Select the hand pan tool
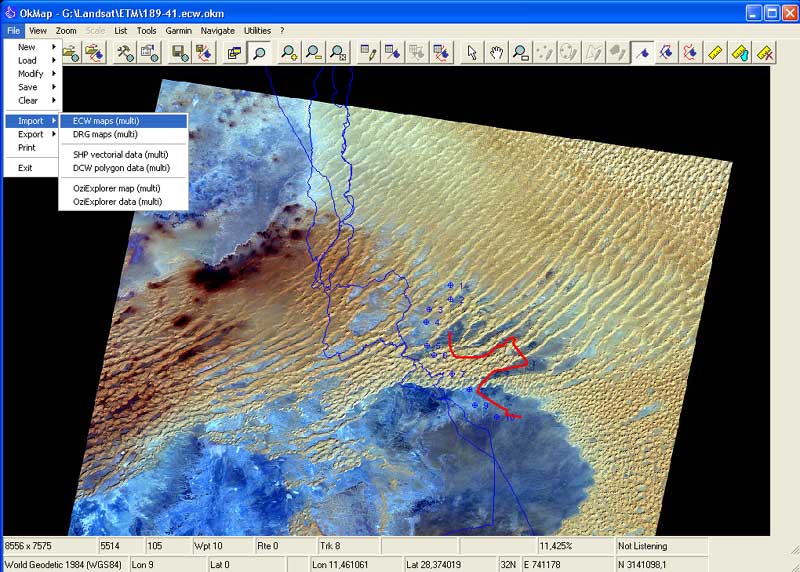The height and width of the screenshot is (572, 800). (496, 53)
